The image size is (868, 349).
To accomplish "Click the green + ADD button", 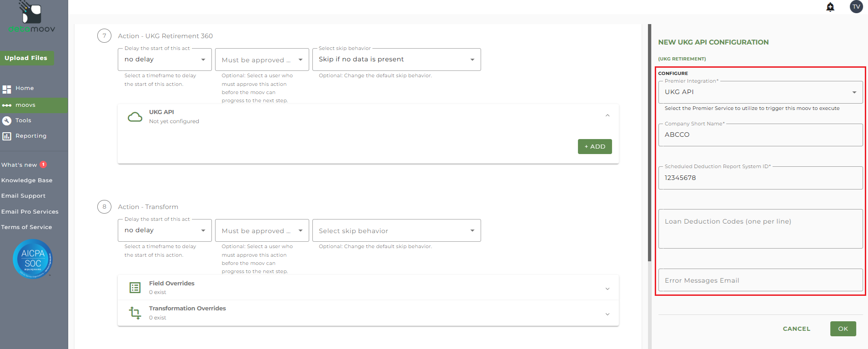I will point(595,146).
